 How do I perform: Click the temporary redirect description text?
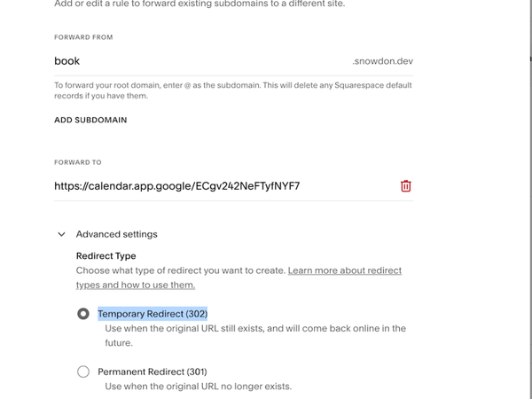coord(254,334)
